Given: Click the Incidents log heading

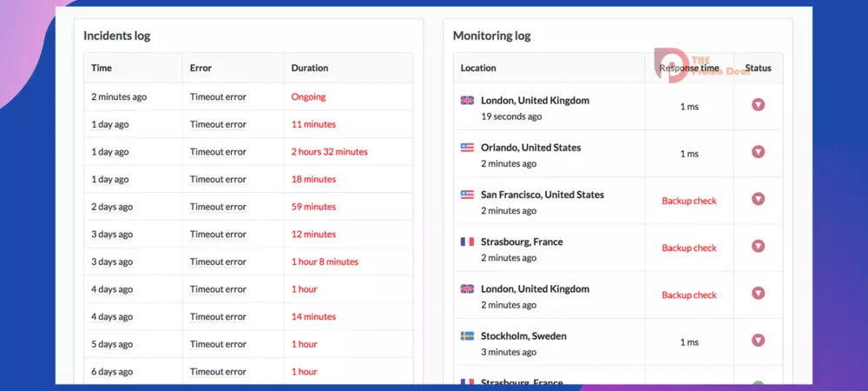Looking at the screenshot, I should [x=117, y=36].
